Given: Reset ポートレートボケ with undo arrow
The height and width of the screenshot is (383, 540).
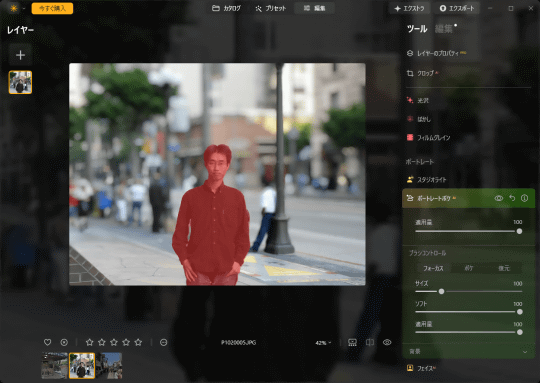Looking at the screenshot, I should click(x=512, y=198).
